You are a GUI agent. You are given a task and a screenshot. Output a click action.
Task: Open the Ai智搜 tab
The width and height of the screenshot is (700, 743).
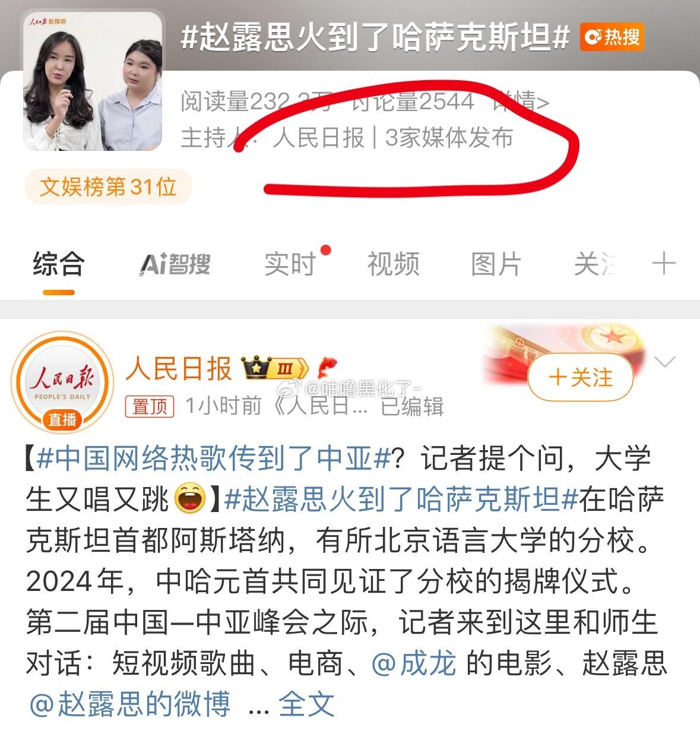tap(175, 264)
